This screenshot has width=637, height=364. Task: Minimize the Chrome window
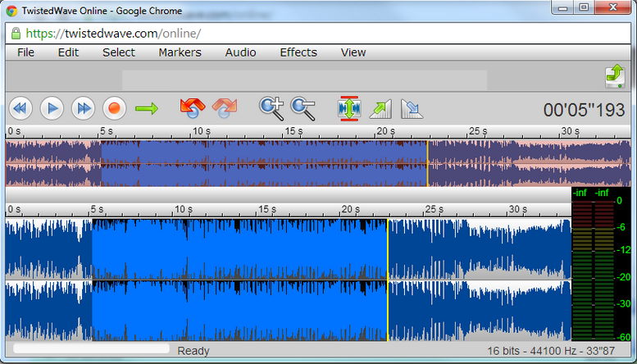click(x=562, y=7)
